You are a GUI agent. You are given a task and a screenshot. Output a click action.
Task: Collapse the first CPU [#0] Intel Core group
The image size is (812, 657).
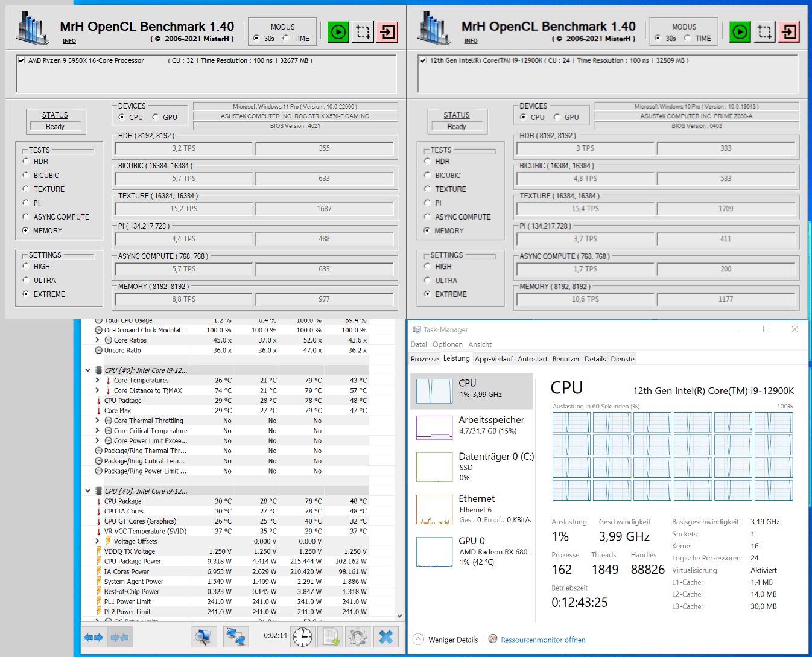click(x=88, y=370)
